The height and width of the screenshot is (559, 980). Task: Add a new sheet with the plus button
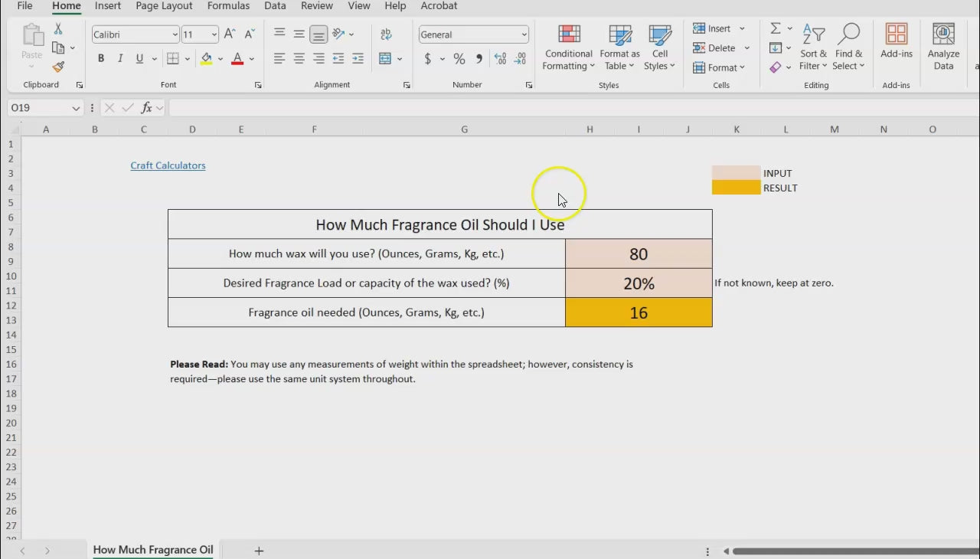tap(259, 551)
